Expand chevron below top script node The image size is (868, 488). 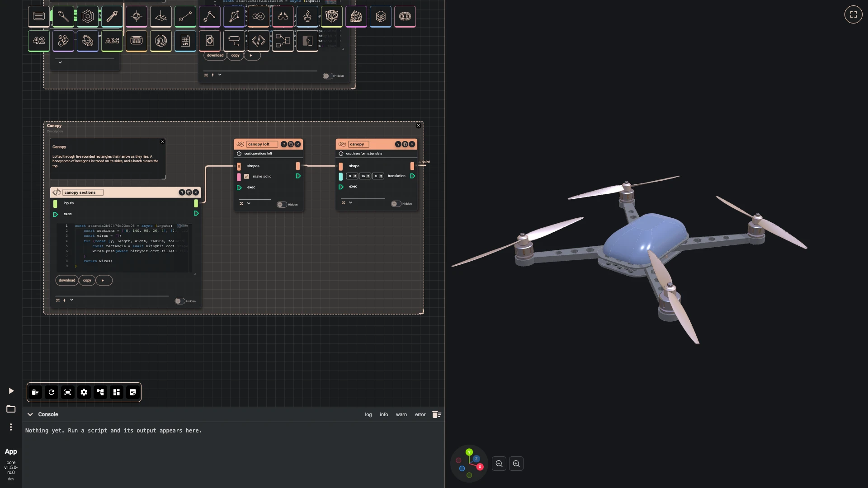pyautogui.click(x=220, y=75)
